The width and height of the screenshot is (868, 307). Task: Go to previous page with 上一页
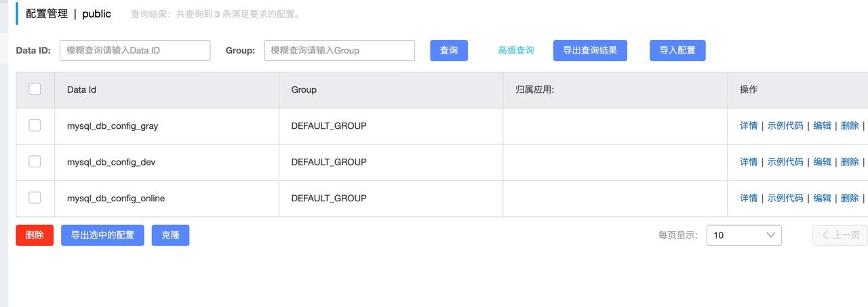point(841,235)
